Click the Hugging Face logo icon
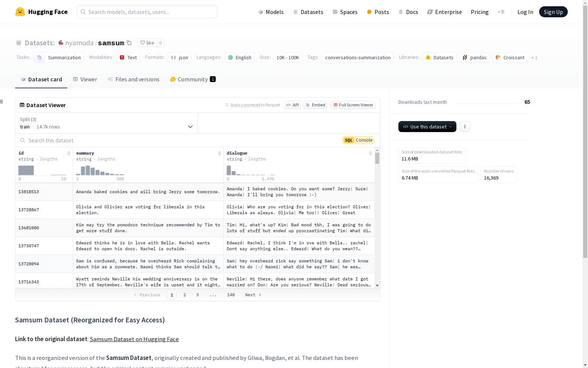The width and height of the screenshot is (588, 368). 20,12
